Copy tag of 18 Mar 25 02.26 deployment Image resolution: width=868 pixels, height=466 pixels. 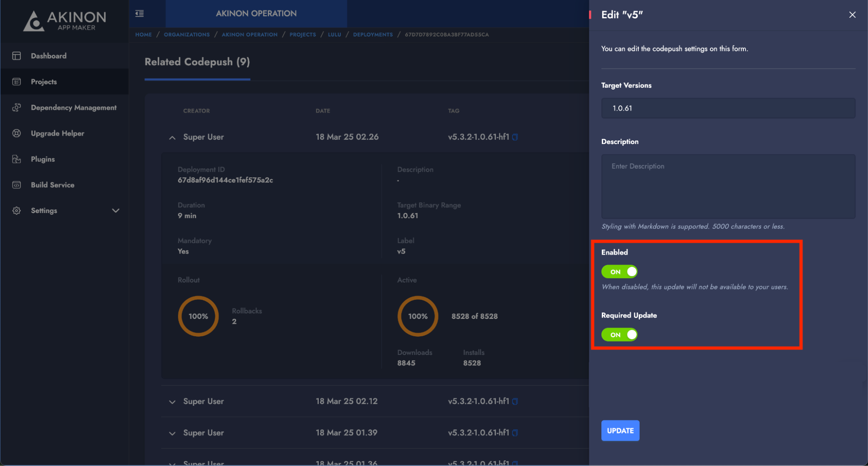[515, 137]
